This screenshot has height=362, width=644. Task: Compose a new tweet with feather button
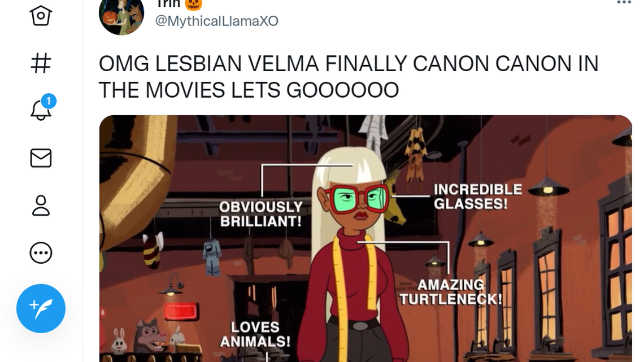(41, 308)
